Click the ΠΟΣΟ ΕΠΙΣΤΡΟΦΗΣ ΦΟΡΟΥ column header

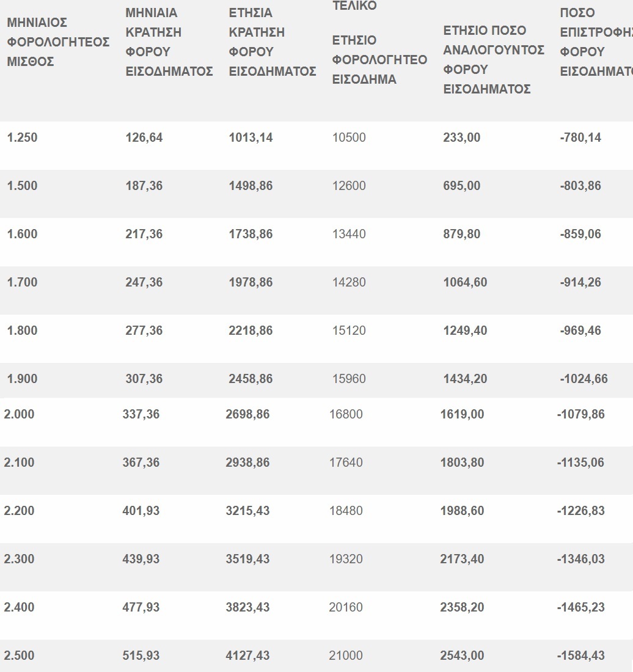pyautogui.click(x=596, y=42)
